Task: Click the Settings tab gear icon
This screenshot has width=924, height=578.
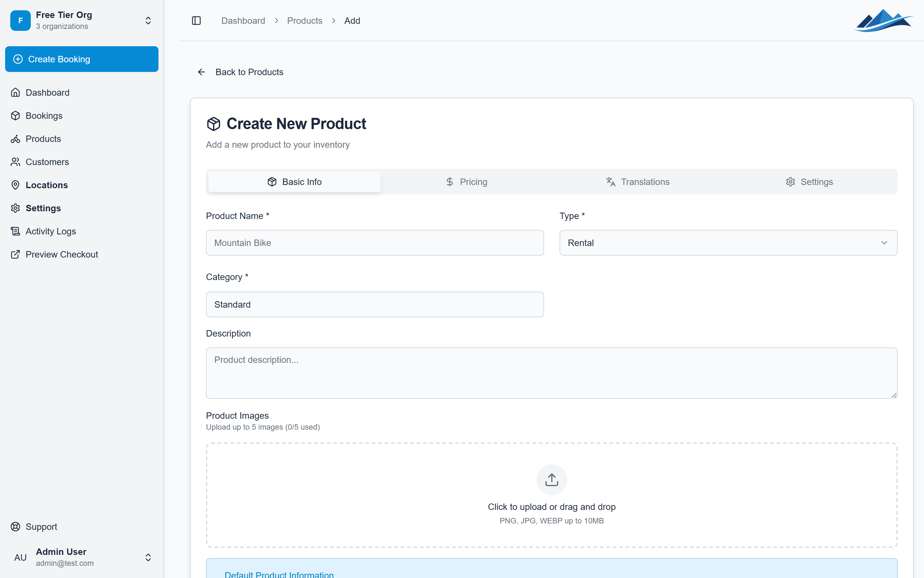Action: click(x=790, y=181)
